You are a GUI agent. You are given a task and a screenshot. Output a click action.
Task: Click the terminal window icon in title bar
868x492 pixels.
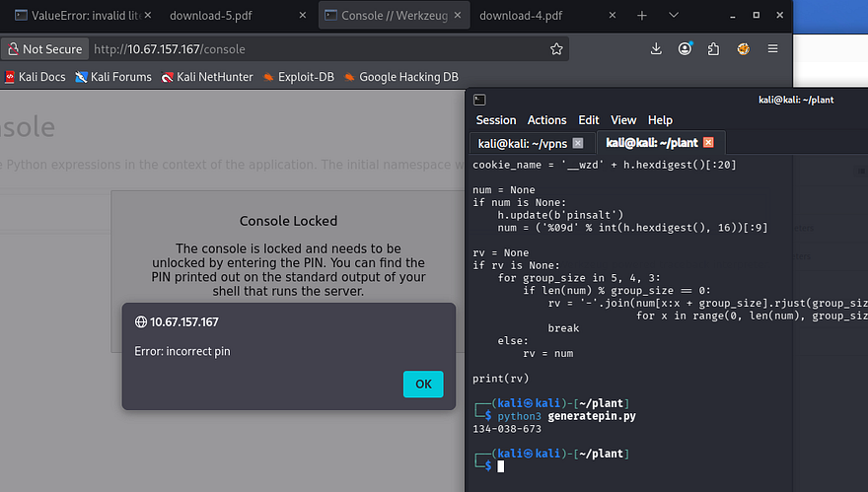pyautogui.click(x=479, y=100)
